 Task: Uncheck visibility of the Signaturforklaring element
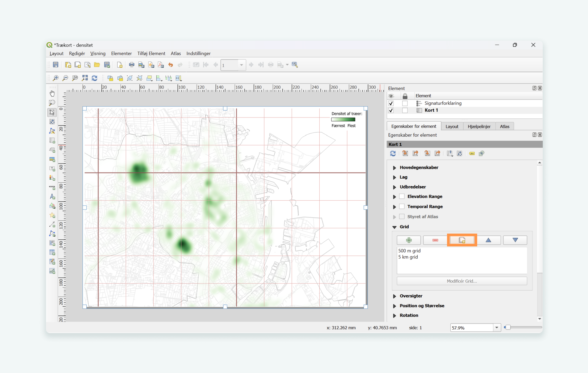(x=391, y=103)
